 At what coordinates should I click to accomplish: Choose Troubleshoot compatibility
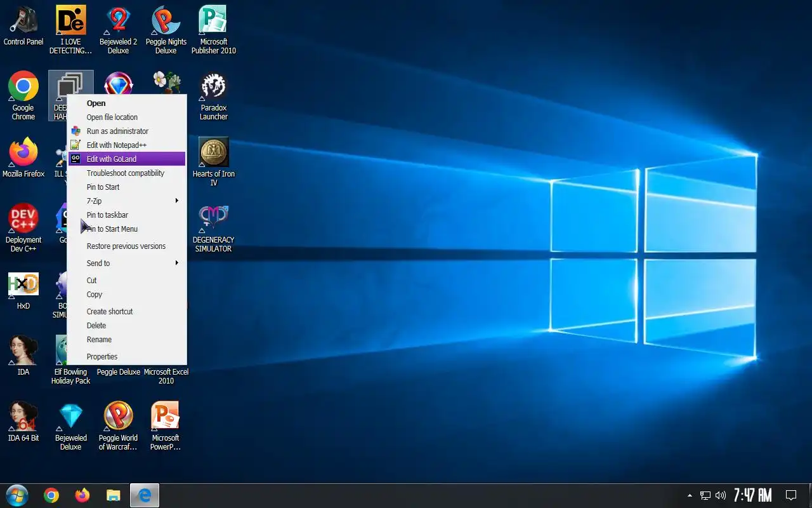pos(127,173)
